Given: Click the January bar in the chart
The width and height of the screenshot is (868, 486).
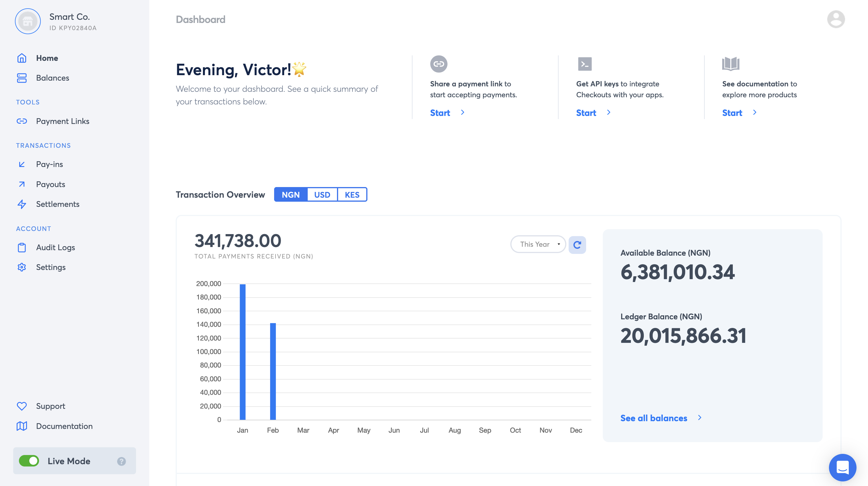Looking at the screenshot, I should point(242,352).
